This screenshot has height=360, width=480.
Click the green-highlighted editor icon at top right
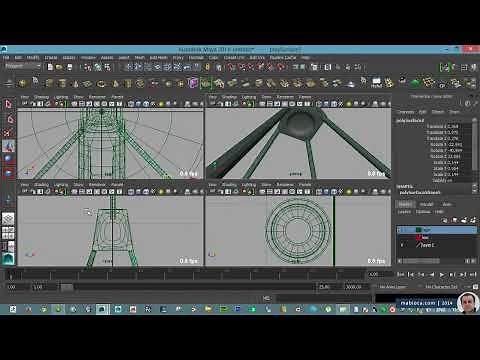444,67
